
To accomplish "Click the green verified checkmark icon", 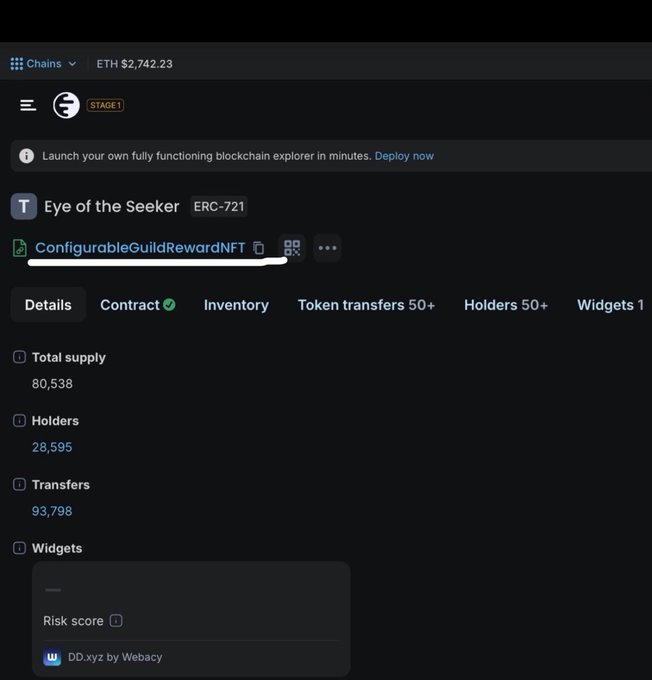I will (x=169, y=305).
